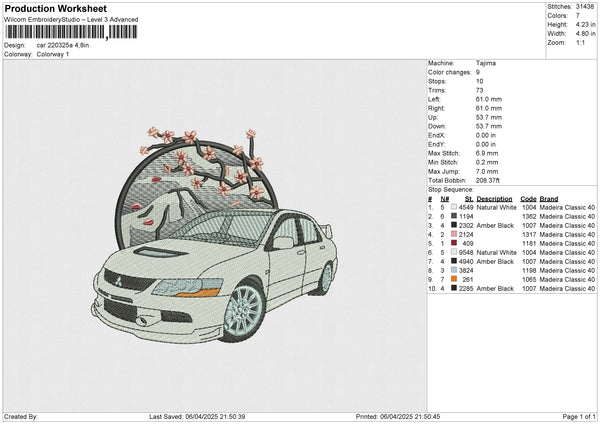600x424 pixels.
Task: Click the 'Page 1 of 1' footer text
Action: 579,416
